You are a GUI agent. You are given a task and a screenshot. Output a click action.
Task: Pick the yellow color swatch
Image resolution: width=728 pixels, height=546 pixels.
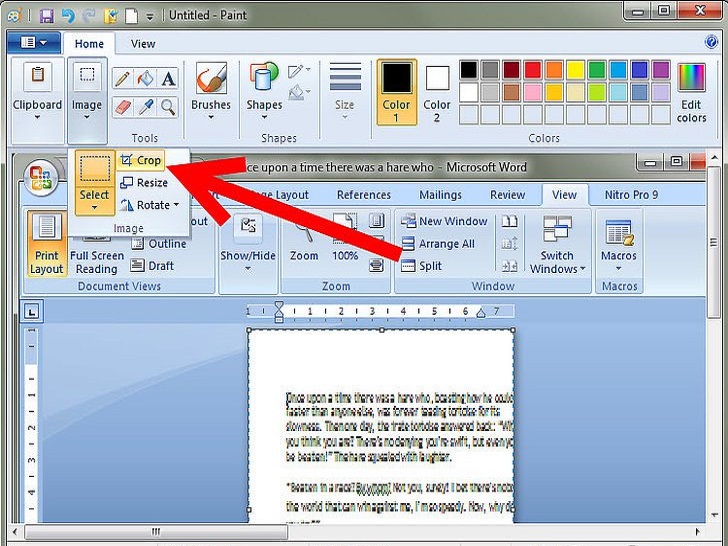tap(575, 70)
